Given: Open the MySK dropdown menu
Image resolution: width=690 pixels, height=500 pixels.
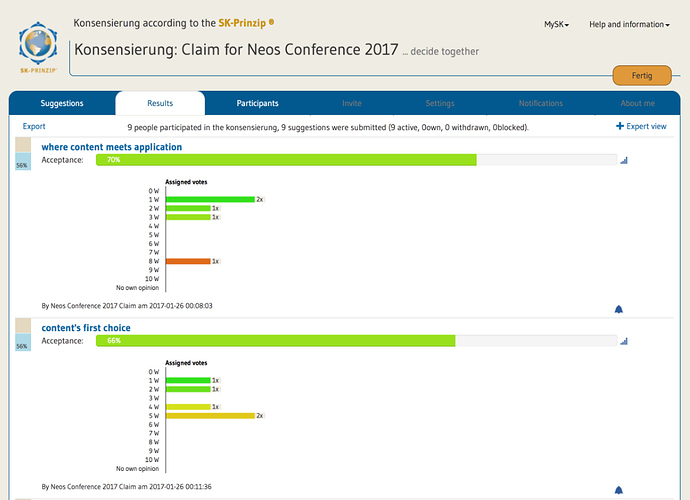Looking at the screenshot, I should pyautogui.click(x=556, y=24).
